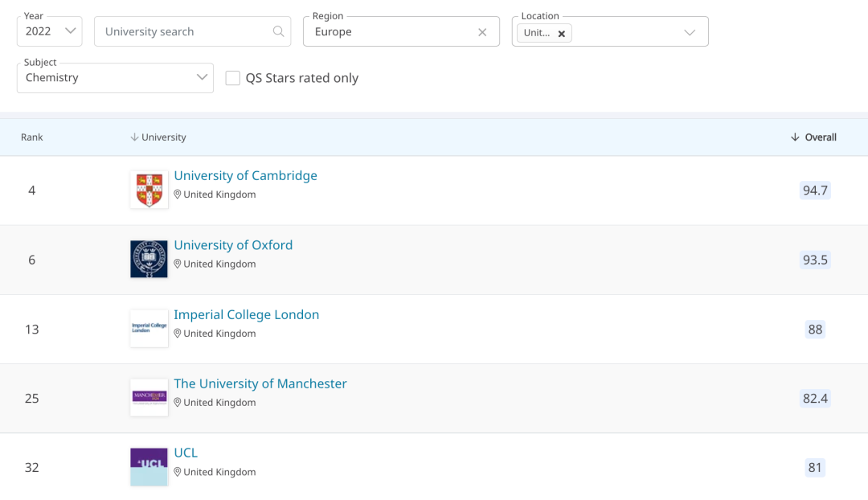Clear the Europe region selection
Screen dimensions: 868x500
[482, 32]
